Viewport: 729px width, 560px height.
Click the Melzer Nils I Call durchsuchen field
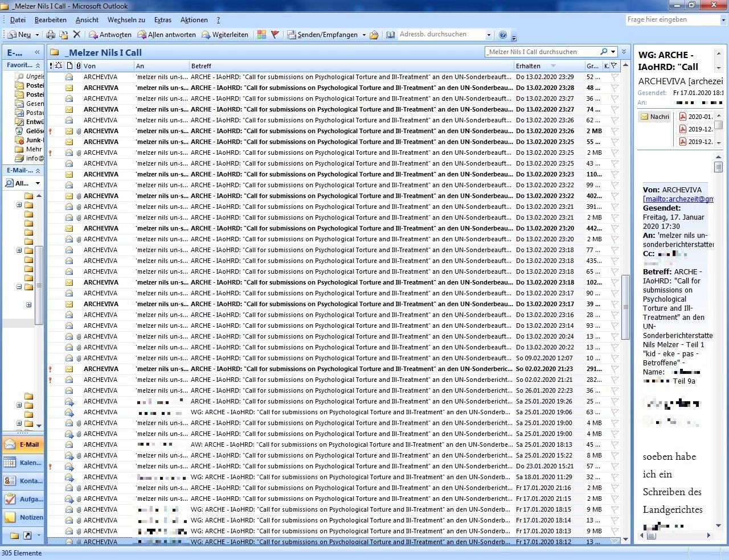pos(542,52)
